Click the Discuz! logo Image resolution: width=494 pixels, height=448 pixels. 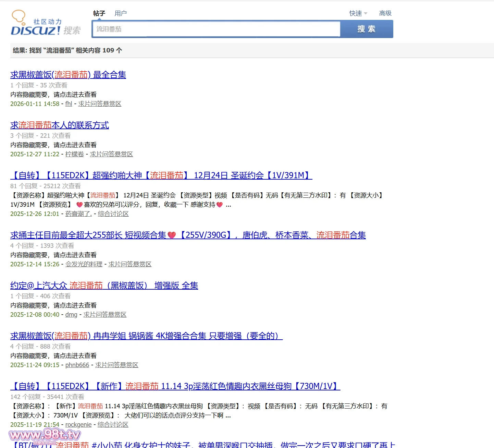pos(45,23)
